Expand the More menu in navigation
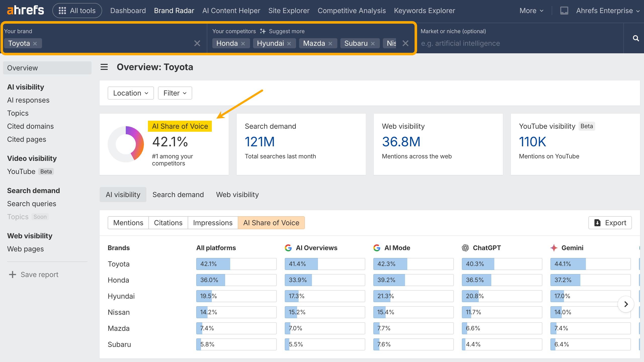 point(531,11)
